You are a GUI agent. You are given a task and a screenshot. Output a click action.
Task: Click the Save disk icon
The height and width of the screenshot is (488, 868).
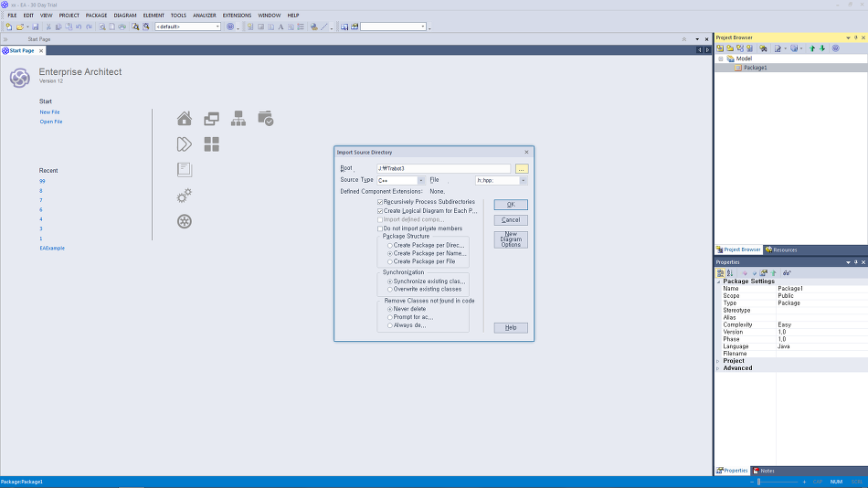(x=36, y=27)
